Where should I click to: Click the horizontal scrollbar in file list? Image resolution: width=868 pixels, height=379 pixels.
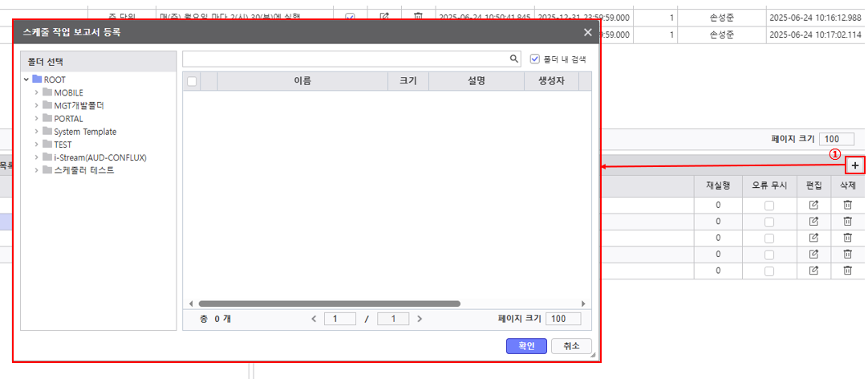click(329, 304)
